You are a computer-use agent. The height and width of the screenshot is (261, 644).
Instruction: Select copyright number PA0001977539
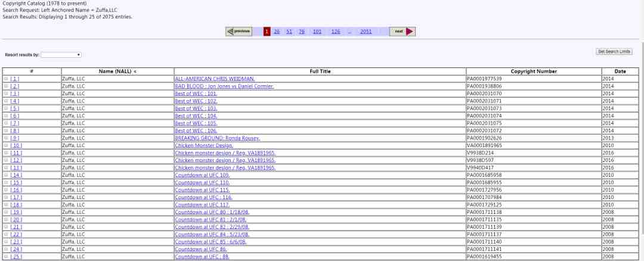point(484,79)
